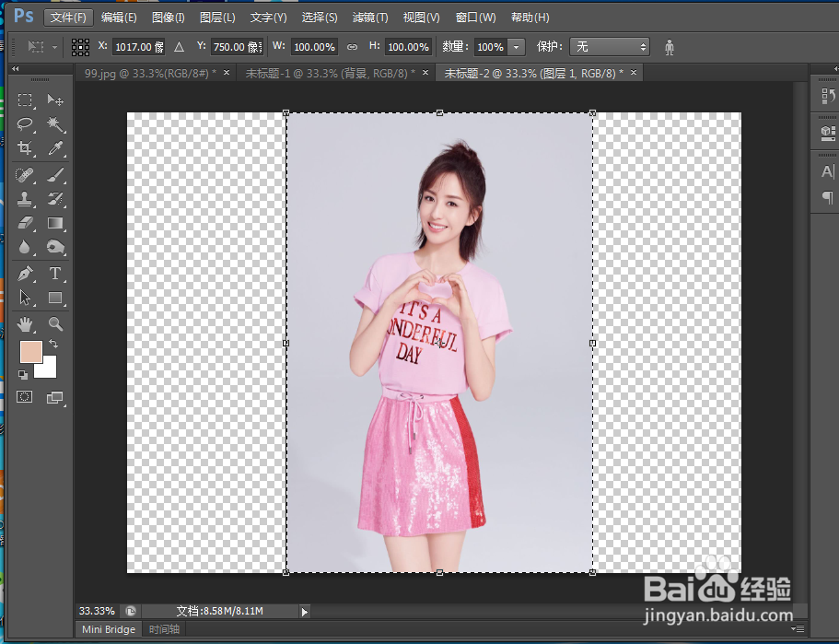Select the Move tool
839x644 pixels.
[55, 100]
